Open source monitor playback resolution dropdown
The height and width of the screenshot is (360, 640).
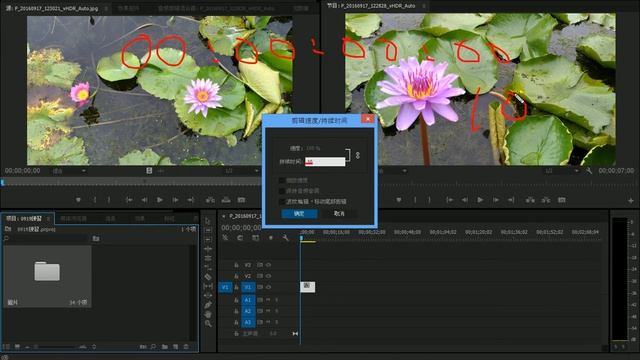(242, 171)
